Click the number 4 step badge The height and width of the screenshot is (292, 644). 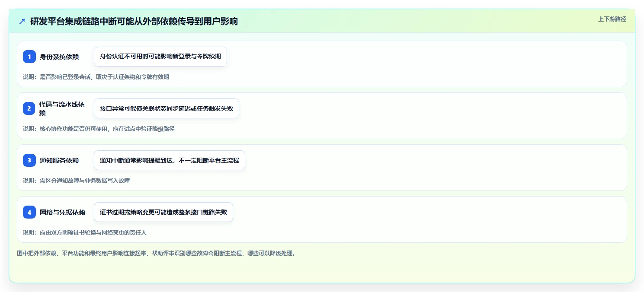click(29, 212)
